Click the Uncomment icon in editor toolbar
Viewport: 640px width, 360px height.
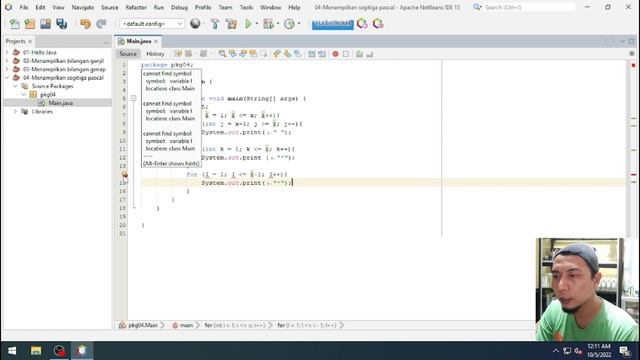(x=369, y=54)
